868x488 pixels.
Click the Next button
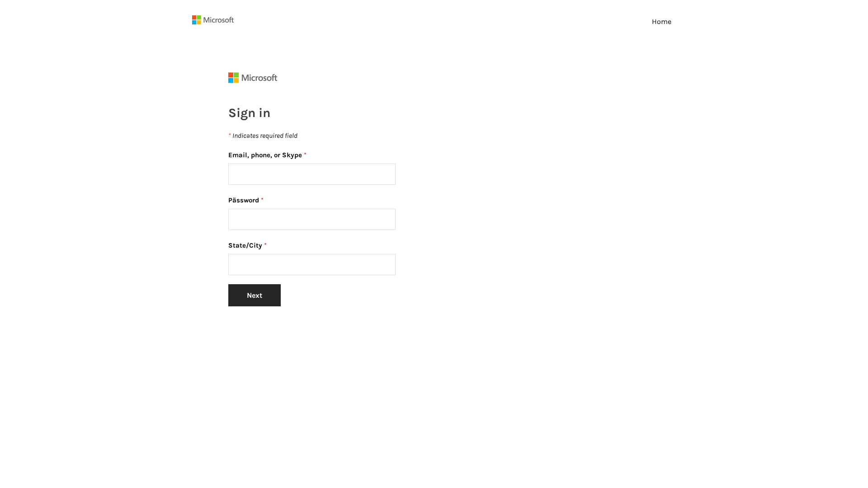pos(255,295)
